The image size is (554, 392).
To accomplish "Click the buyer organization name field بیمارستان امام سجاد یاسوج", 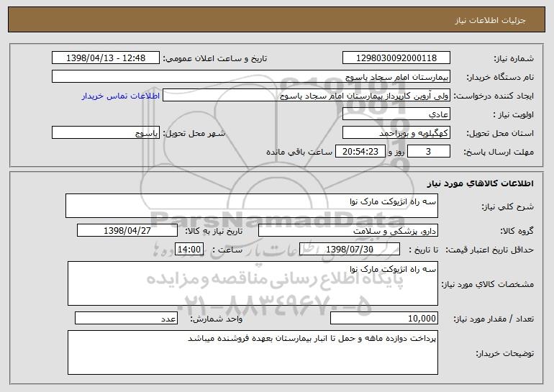I will [251, 77].
